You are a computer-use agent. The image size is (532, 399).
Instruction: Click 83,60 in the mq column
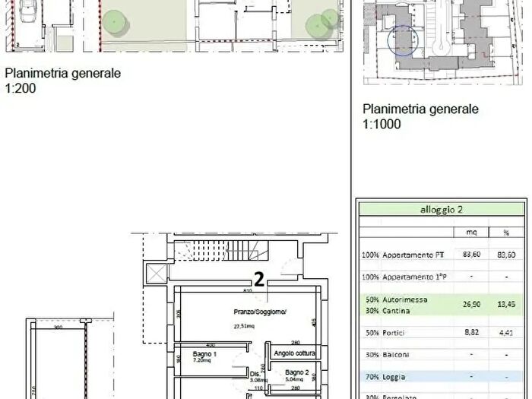[x=472, y=254]
